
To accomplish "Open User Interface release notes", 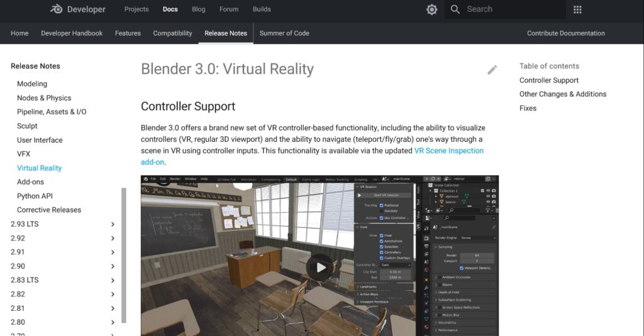I will point(40,140).
